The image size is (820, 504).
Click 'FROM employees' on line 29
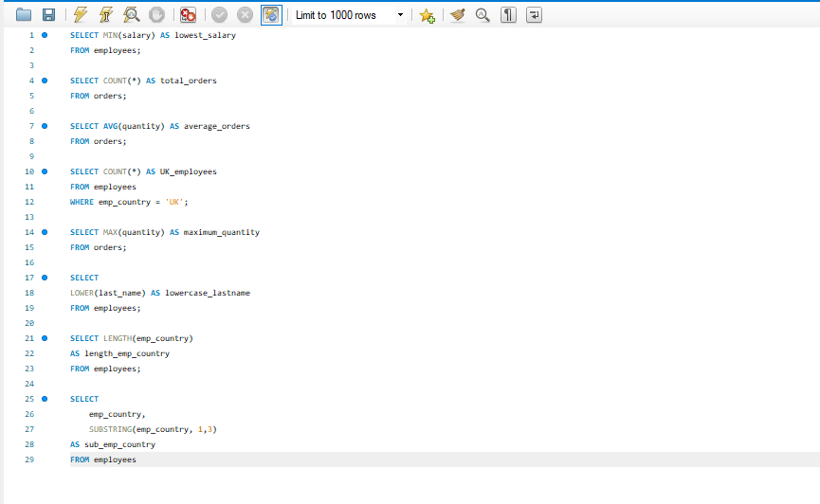pyautogui.click(x=103, y=459)
